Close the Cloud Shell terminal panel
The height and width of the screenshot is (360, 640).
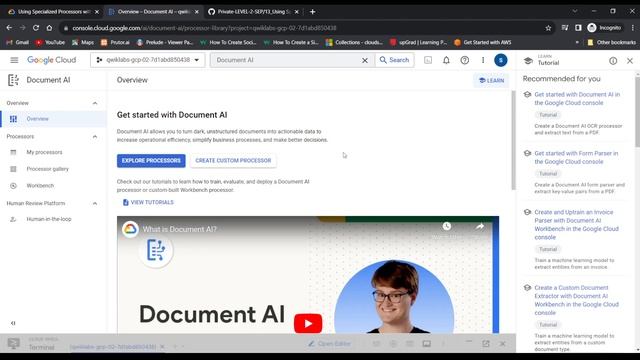click(502, 344)
